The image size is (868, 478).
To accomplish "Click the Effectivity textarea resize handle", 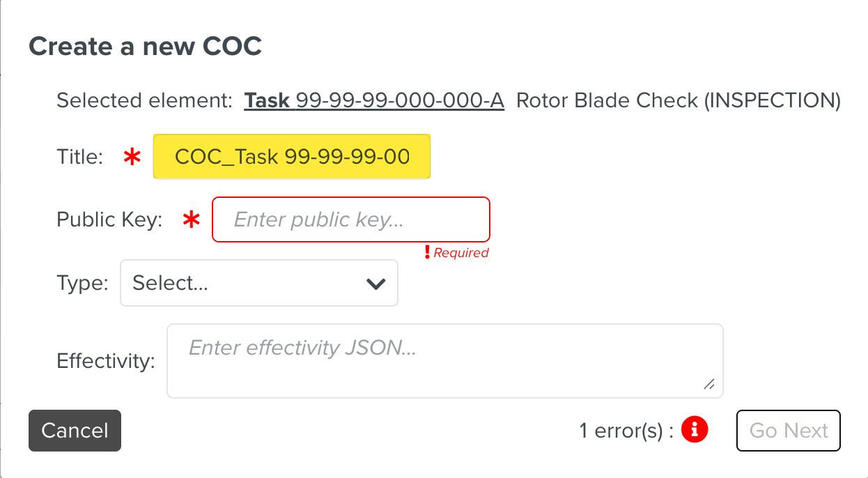I will click(x=709, y=383).
